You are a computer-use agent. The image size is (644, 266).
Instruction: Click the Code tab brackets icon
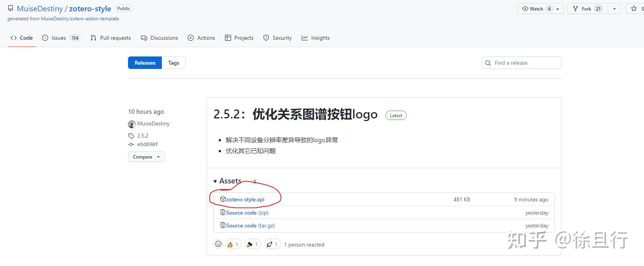14,38
